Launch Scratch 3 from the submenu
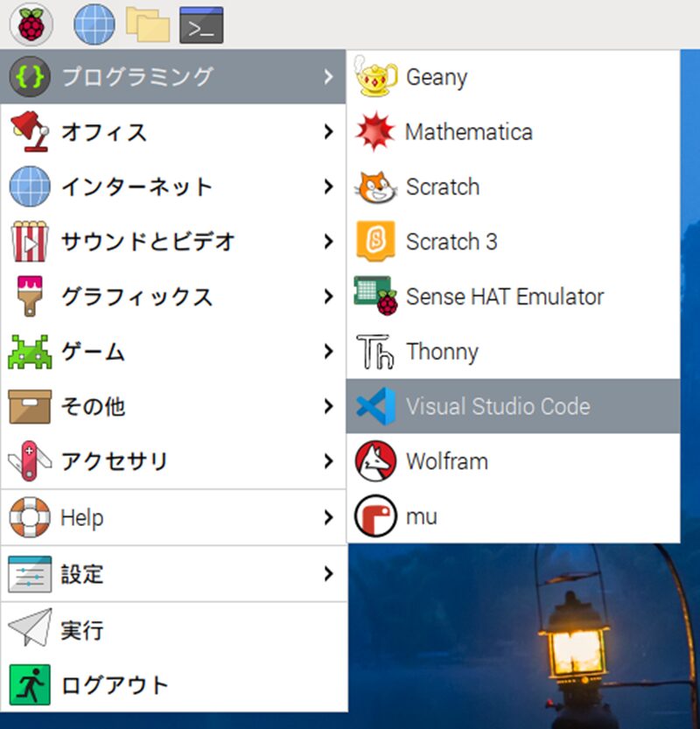Image resolution: width=700 pixels, height=729 pixels. tap(513, 242)
